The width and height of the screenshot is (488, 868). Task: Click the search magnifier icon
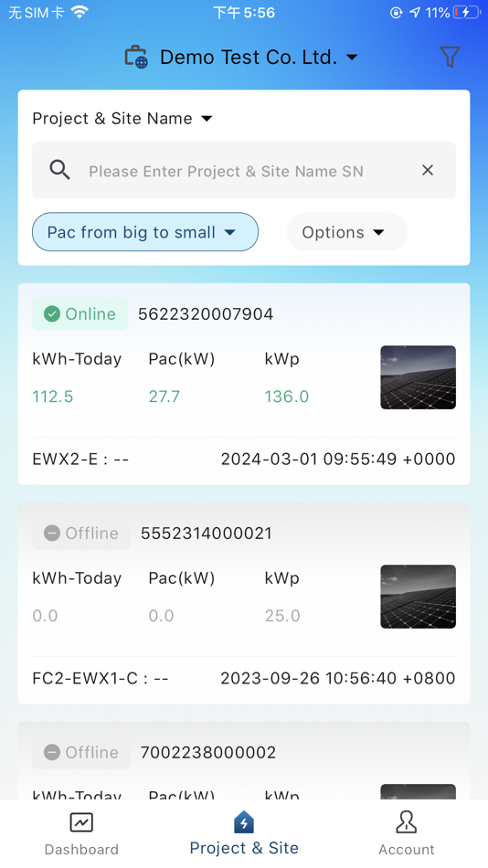59,170
